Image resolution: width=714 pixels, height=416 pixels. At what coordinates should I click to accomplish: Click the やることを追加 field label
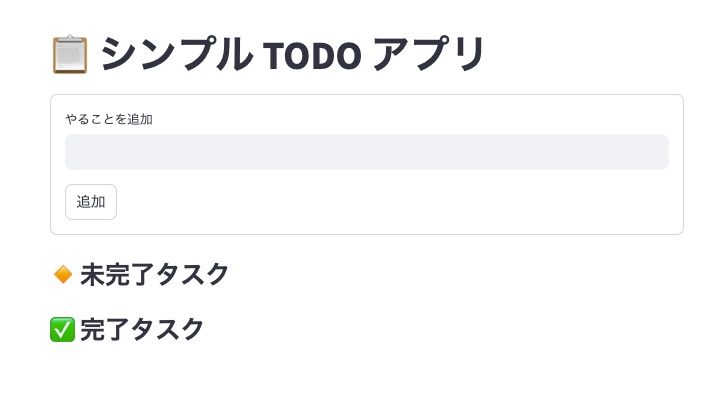pos(109,119)
